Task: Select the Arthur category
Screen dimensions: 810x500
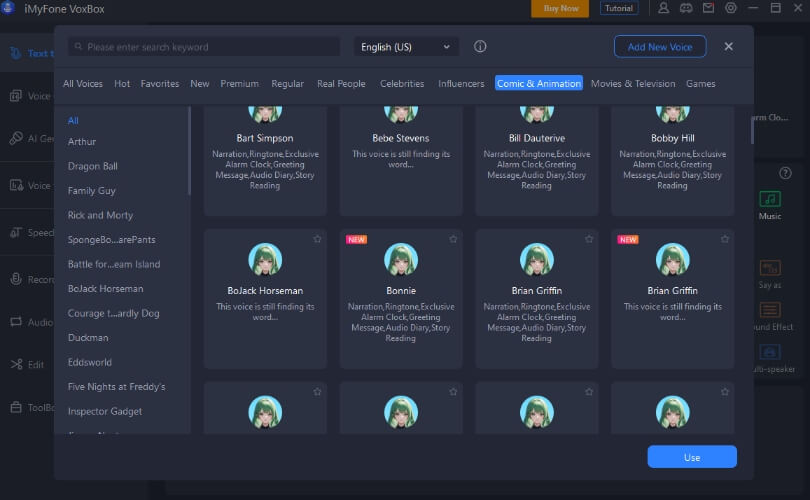Action: click(82, 142)
